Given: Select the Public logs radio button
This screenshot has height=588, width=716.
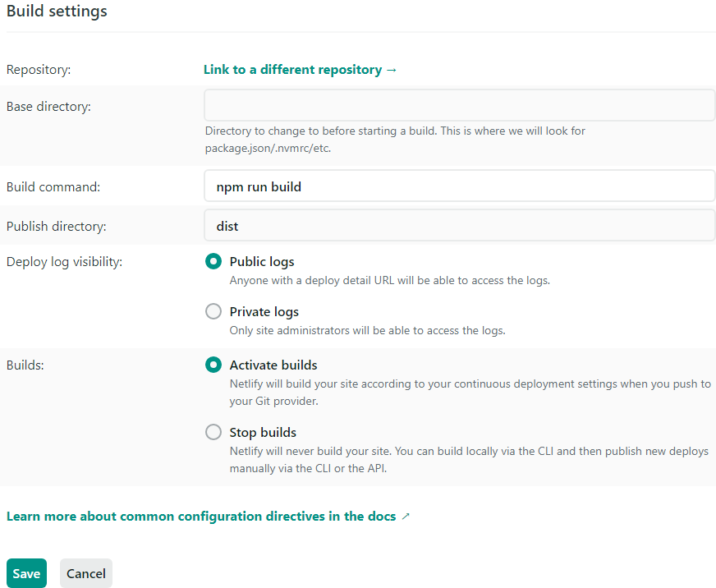Looking at the screenshot, I should pos(213,261).
